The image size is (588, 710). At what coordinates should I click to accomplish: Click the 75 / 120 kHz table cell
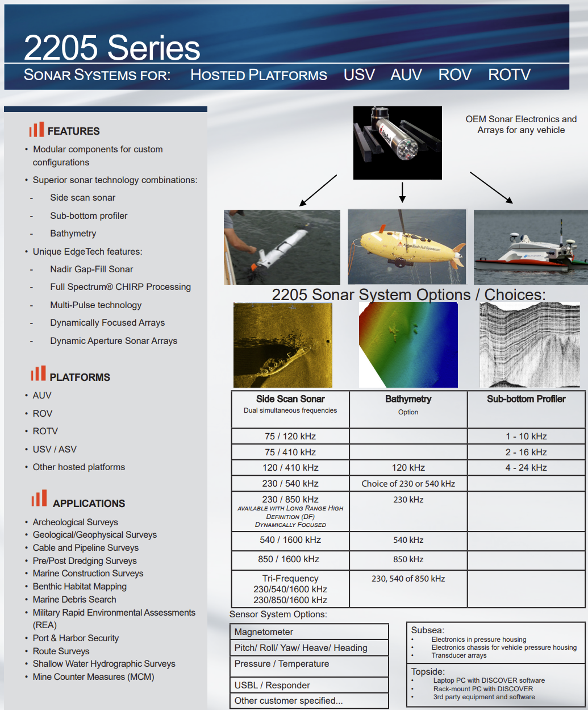click(x=290, y=437)
